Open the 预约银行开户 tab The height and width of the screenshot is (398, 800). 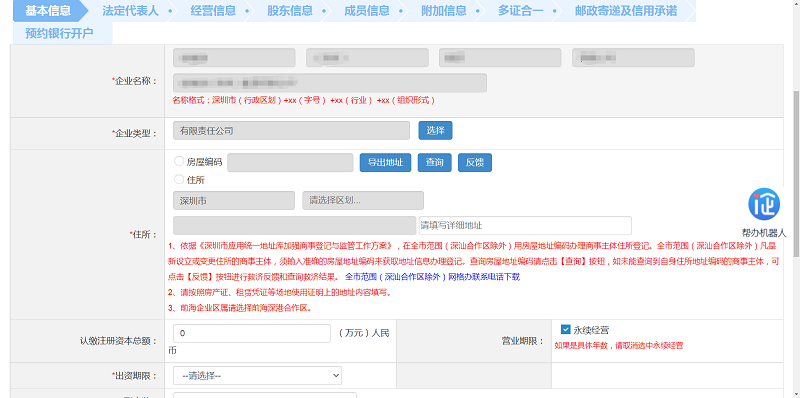pos(60,34)
